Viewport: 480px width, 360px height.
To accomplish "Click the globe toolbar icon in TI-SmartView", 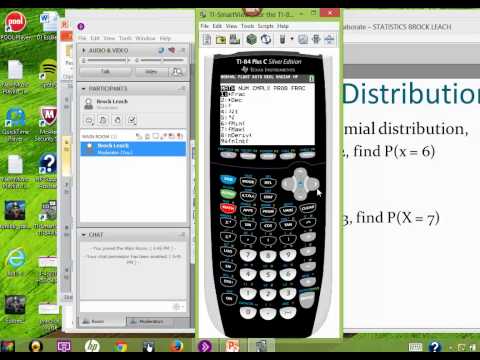I will (266, 39).
